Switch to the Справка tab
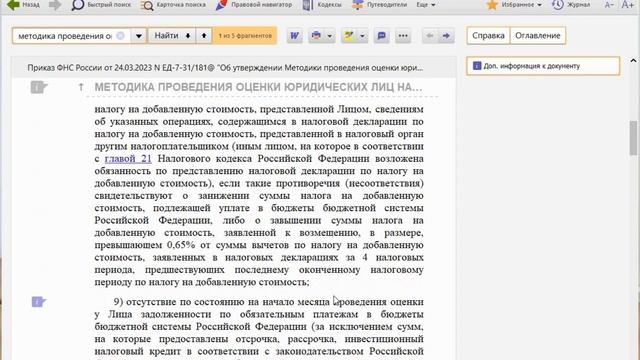Viewport: 640px width, 360px height. [x=488, y=36]
